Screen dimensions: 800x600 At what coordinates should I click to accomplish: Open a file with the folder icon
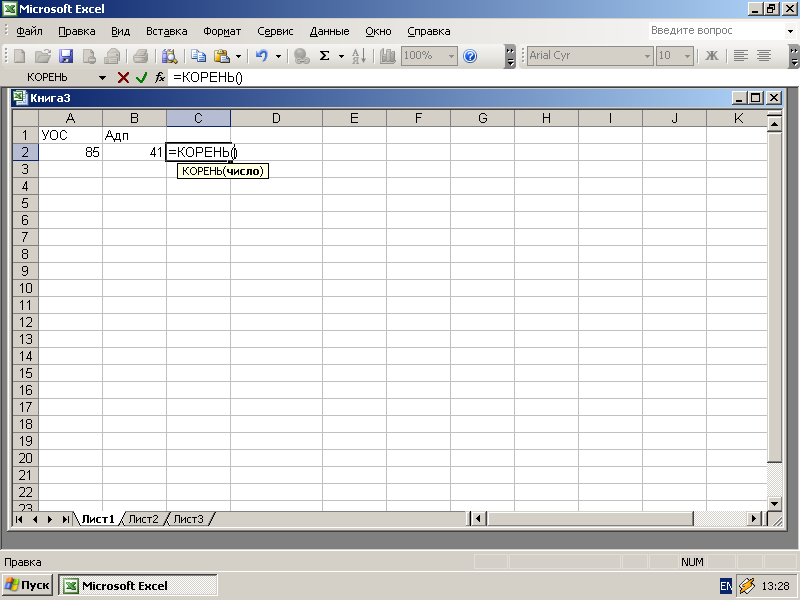43,56
